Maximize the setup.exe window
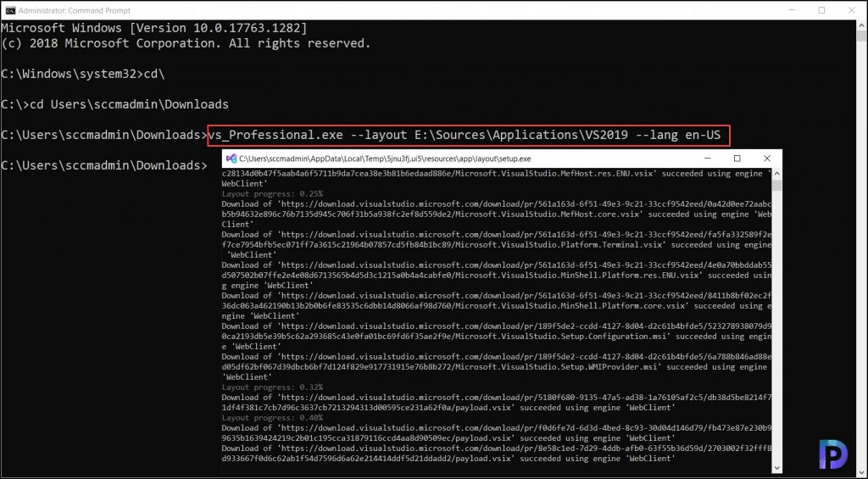868x479 pixels. pos(737,159)
